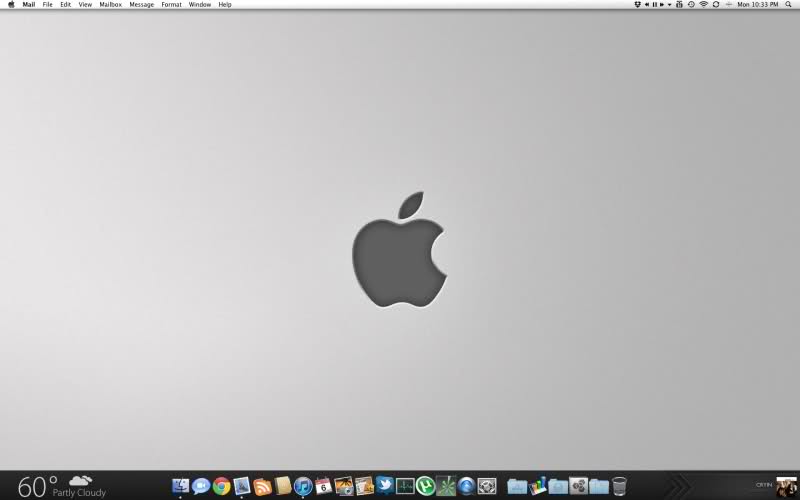Launch iChat from the Dock
The height and width of the screenshot is (500, 800).
click(x=201, y=486)
